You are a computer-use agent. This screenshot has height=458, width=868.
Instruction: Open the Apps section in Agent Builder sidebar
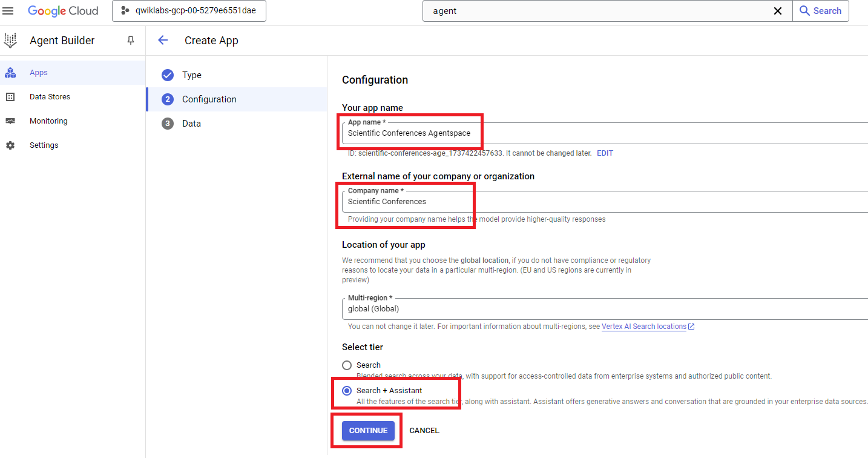click(x=38, y=72)
